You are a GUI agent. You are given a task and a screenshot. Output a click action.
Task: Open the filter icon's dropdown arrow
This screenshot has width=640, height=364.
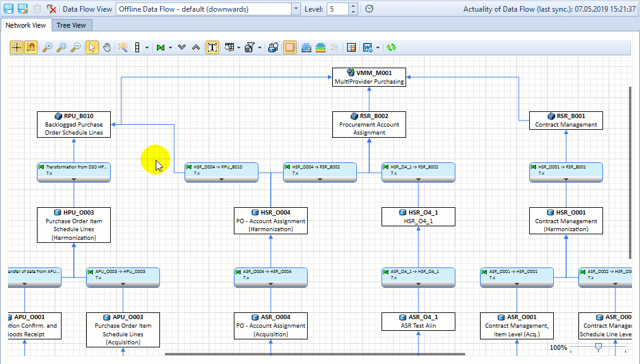(258, 47)
